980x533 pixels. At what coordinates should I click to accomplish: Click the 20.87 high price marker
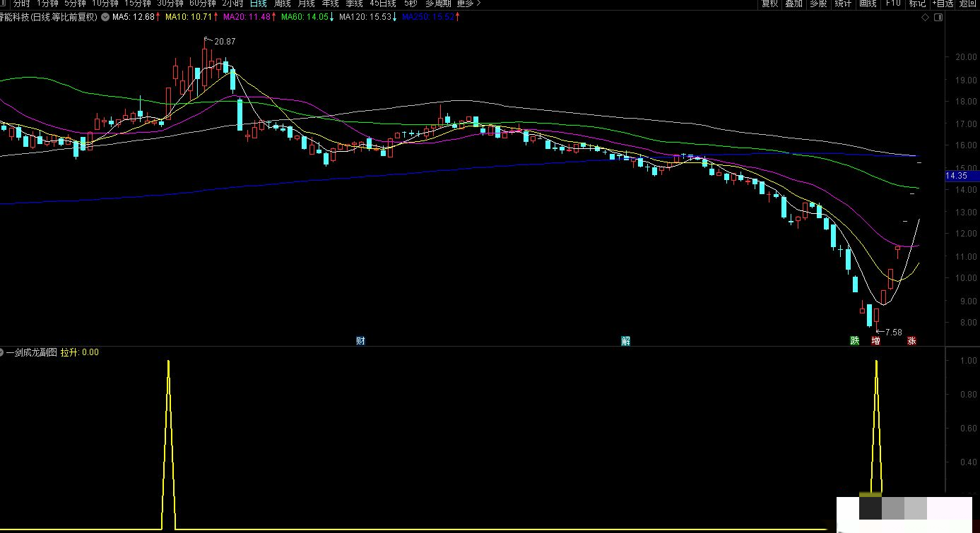(x=224, y=42)
